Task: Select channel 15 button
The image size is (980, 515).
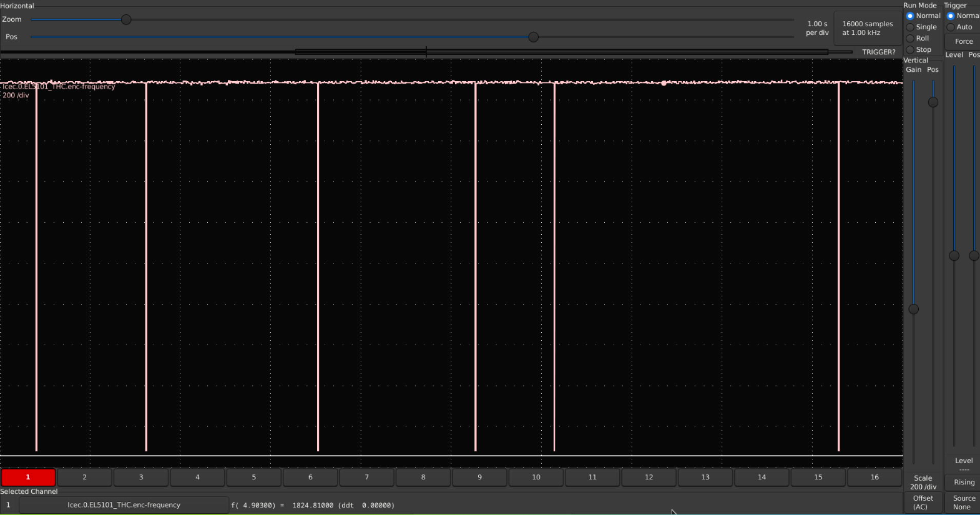Action: pyautogui.click(x=818, y=477)
